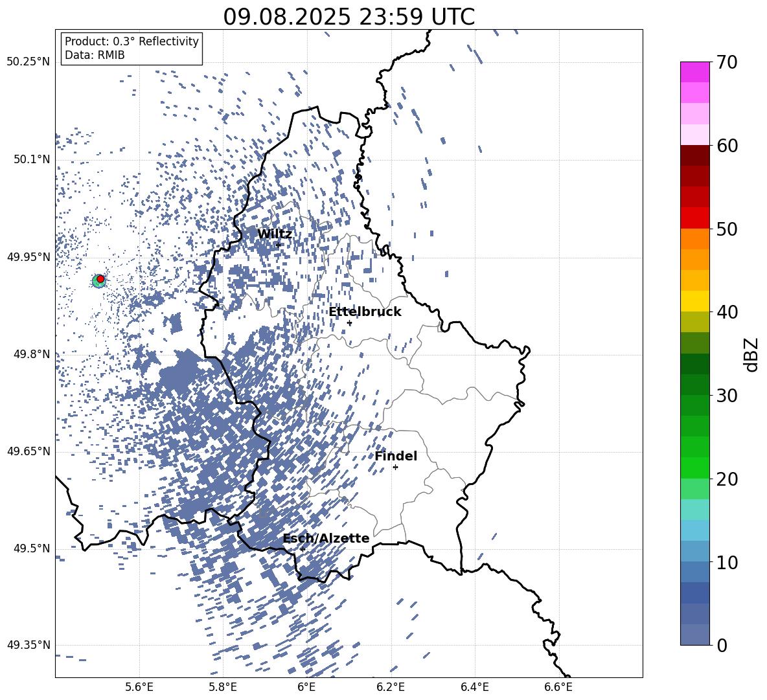
Task: Click the colorbar tick label 50
Action: (x=727, y=229)
